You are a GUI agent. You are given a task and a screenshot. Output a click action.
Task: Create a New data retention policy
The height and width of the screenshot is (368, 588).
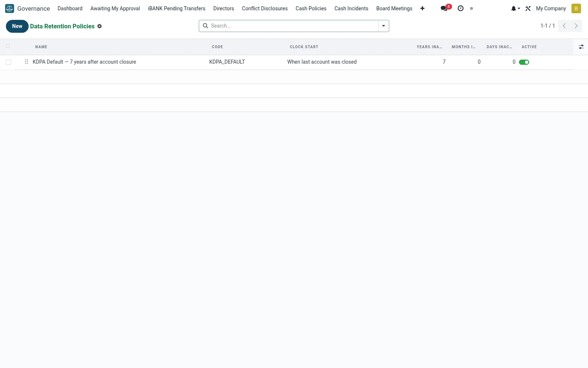click(17, 26)
